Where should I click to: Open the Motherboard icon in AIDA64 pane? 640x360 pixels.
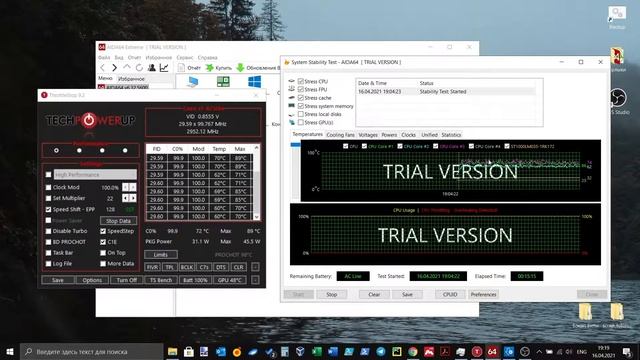pos(223,82)
